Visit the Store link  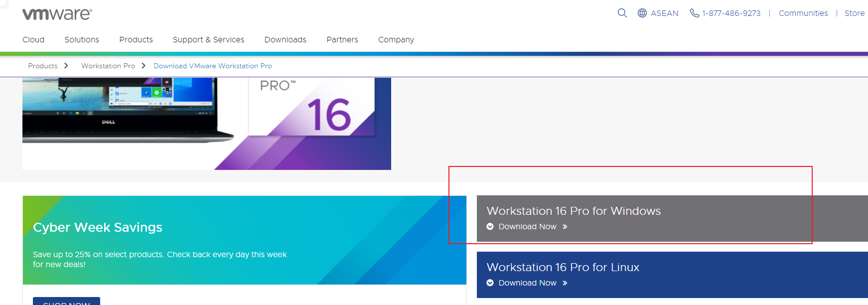coord(855,13)
